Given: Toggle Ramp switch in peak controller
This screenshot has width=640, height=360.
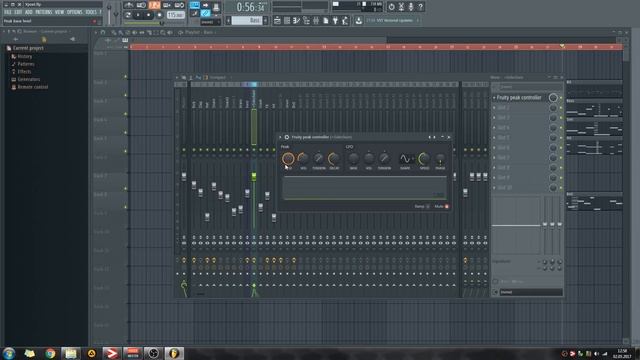Looking at the screenshot, I should (427, 207).
